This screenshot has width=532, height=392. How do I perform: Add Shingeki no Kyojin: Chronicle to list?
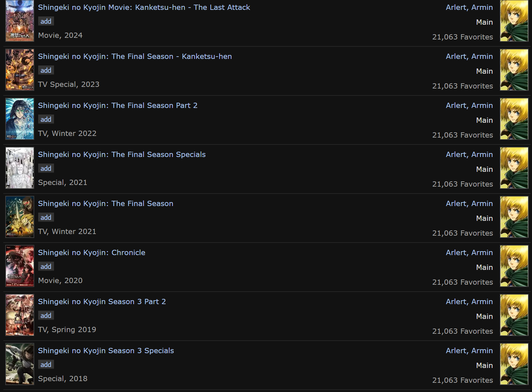(x=46, y=267)
